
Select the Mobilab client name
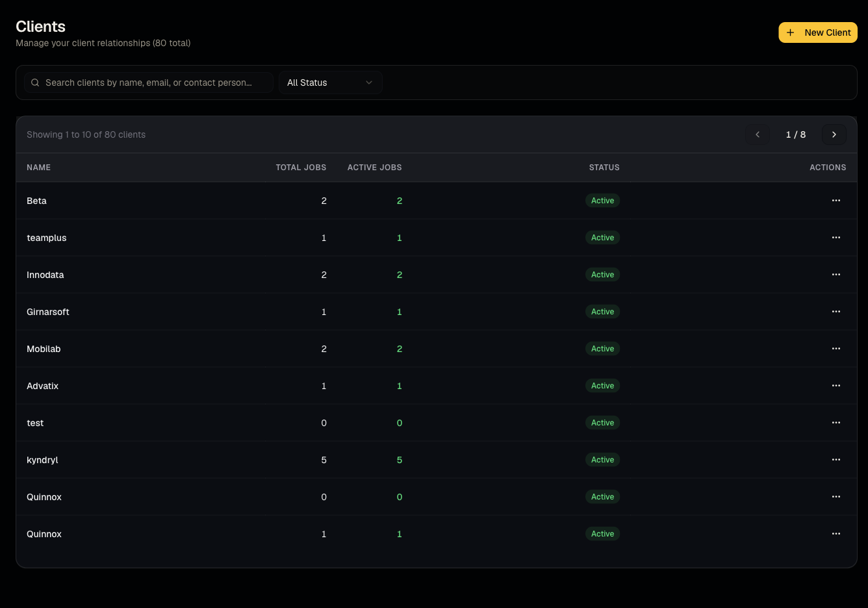pyautogui.click(x=44, y=349)
